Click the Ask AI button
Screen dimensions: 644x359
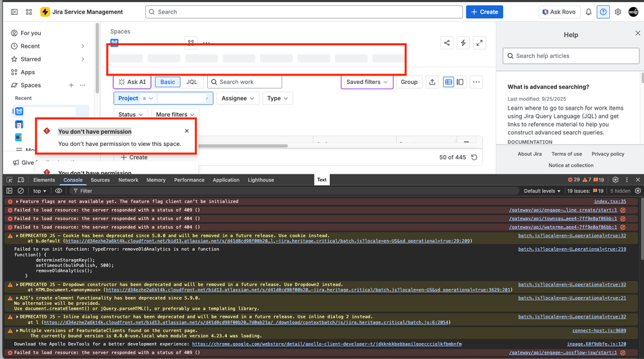[132, 82]
